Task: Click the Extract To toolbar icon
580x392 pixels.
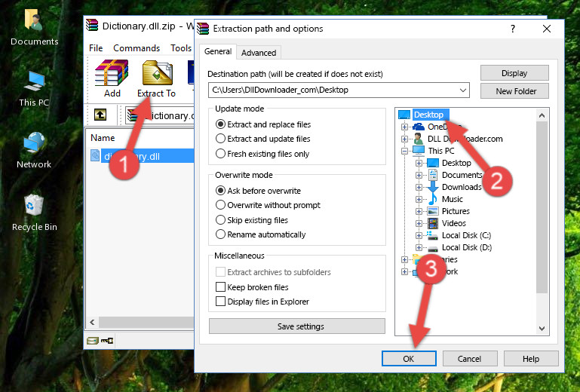Action: pos(157,73)
